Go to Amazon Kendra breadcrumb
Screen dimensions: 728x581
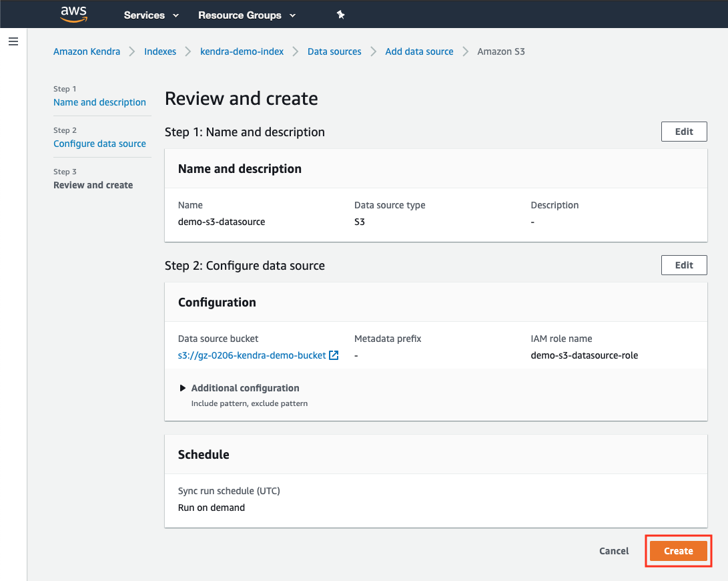click(87, 51)
